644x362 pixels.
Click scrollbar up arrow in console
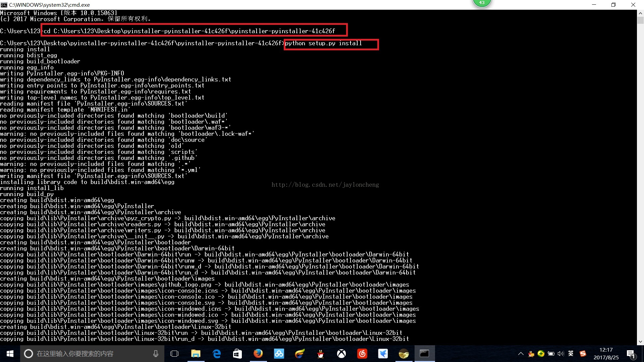click(x=640, y=13)
